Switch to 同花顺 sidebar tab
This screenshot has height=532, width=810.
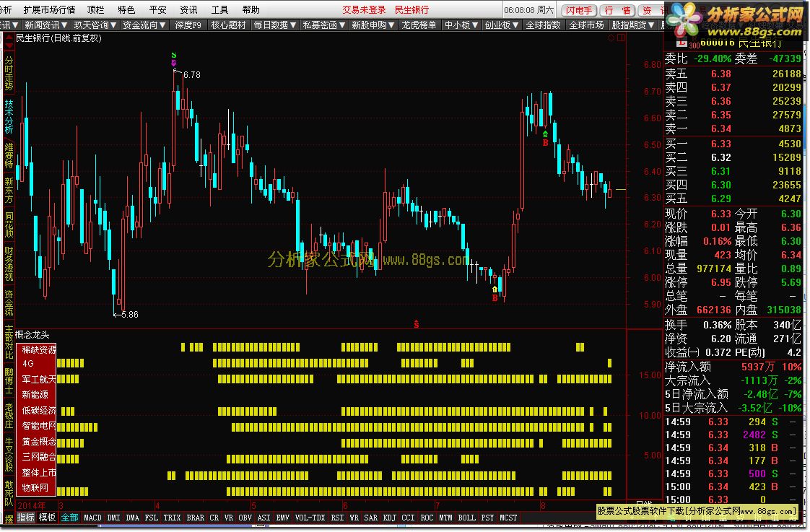tap(9, 224)
